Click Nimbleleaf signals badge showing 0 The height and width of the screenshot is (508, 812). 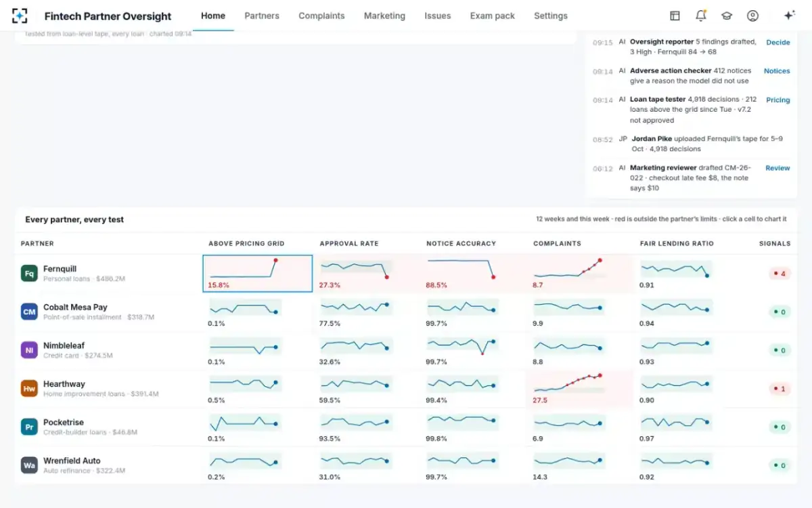[780, 350]
